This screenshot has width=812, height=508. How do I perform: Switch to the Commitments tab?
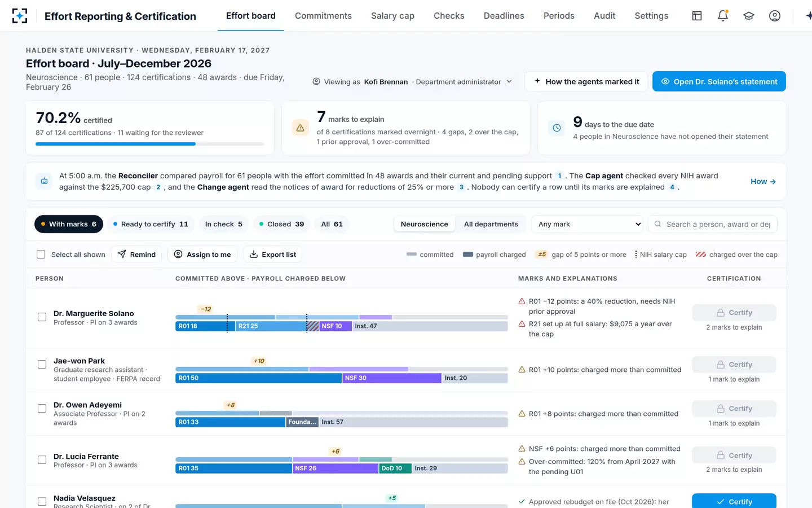pos(323,16)
